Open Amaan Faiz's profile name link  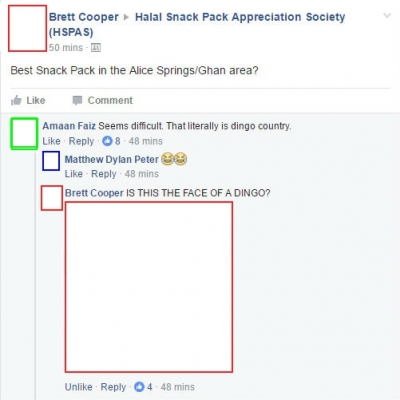click(69, 126)
